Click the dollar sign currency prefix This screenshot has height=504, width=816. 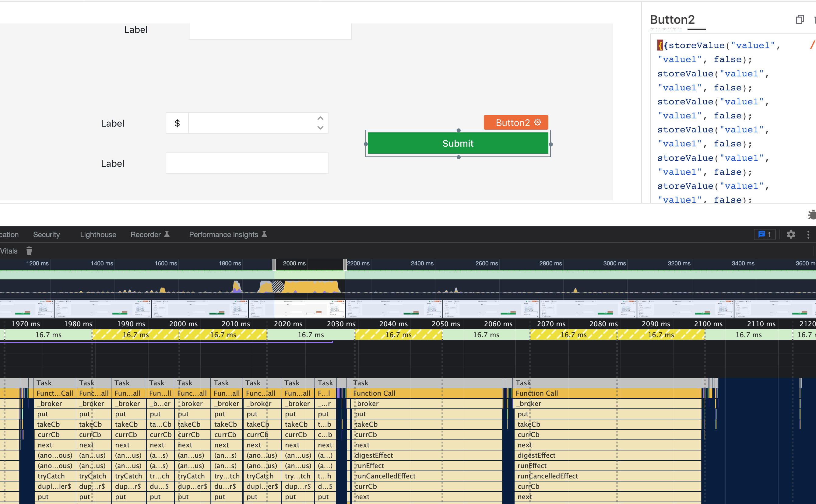[x=177, y=123]
